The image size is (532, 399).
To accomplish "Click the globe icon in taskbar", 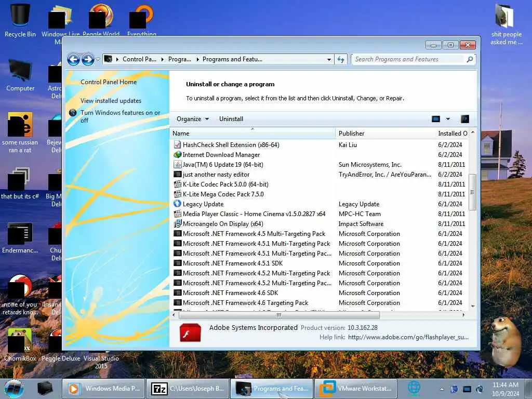I will [x=414, y=388].
